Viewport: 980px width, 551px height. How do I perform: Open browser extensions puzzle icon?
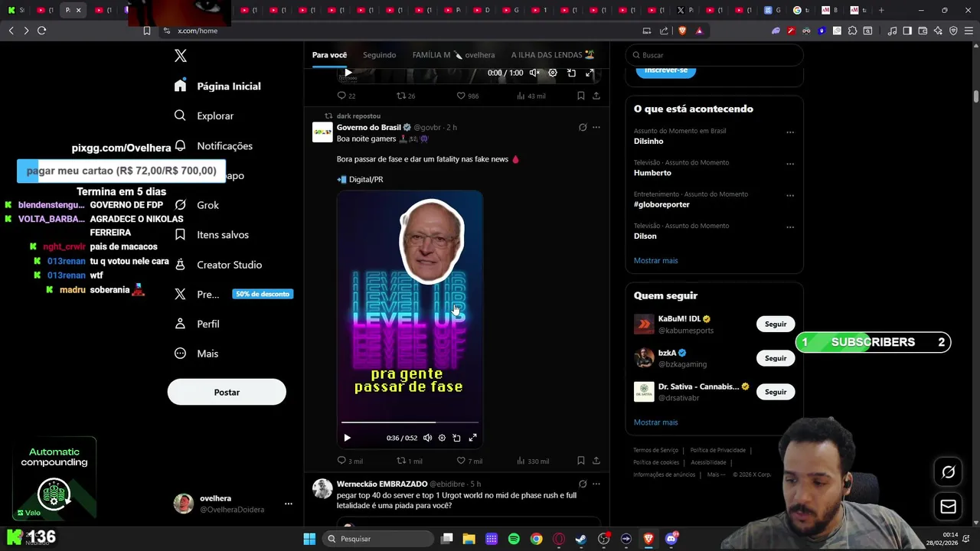click(852, 31)
